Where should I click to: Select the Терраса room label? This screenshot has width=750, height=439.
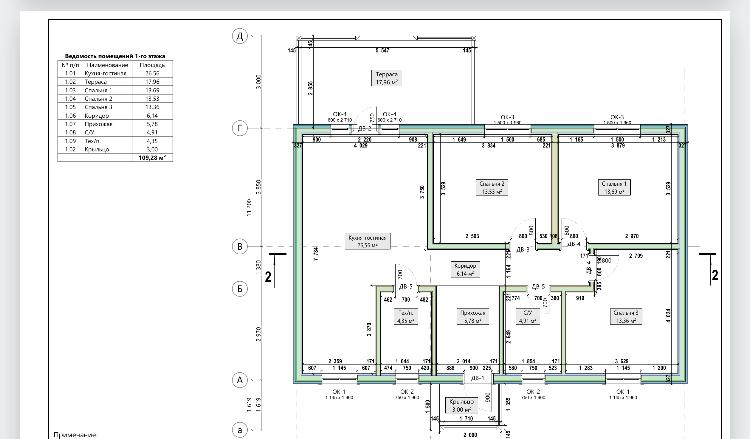386,78
